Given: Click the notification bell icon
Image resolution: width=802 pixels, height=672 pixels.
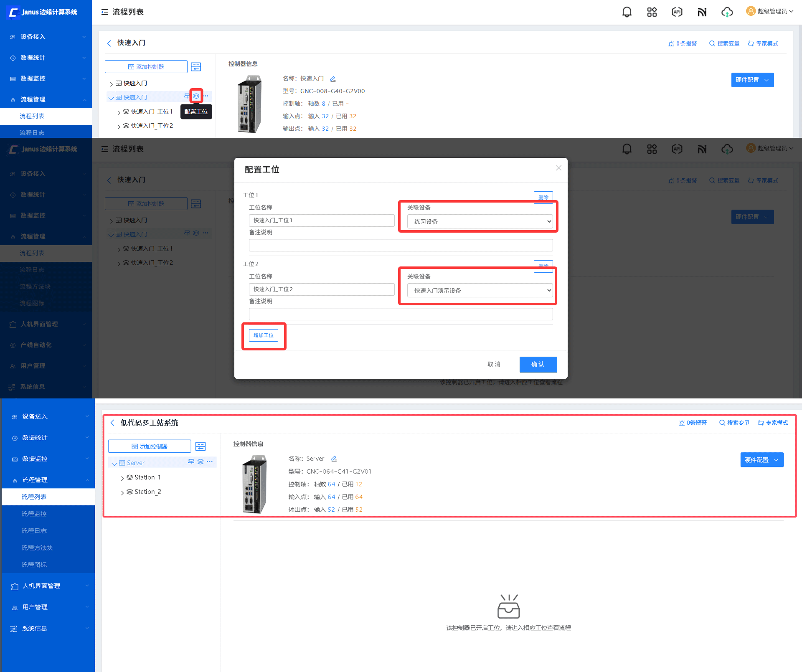Looking at the screenshot, I should click(x=627, y=12).
